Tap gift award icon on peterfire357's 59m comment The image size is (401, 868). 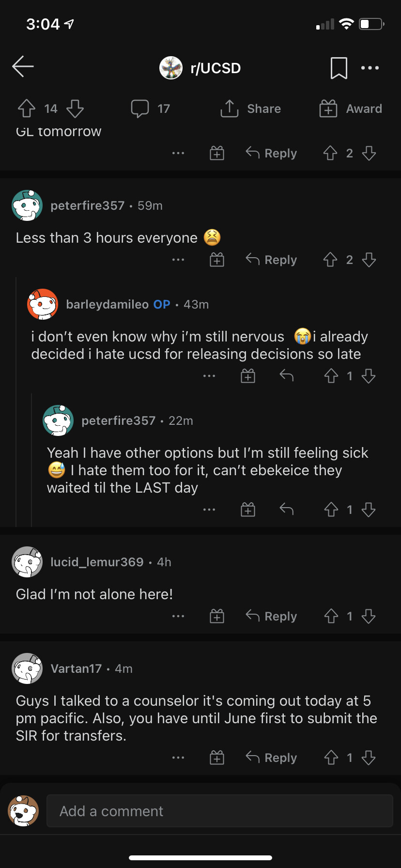click(x=217, y=260)
